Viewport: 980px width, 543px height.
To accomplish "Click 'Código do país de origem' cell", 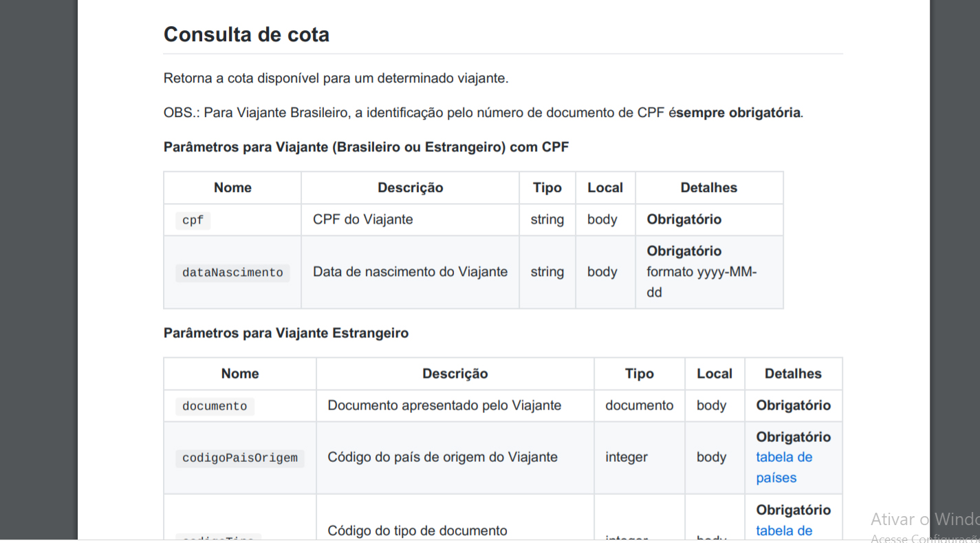I will pyautogui.click(x=443, y=457).
